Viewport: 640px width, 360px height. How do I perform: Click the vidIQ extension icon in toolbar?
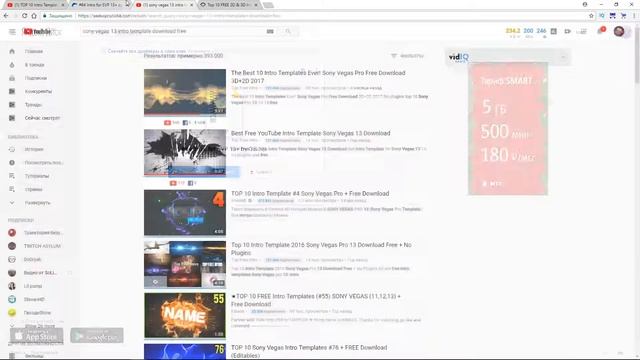(602, 16)
